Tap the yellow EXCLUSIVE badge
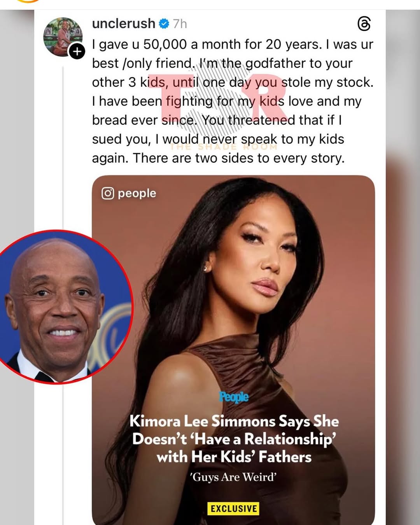 click(233, 509)
